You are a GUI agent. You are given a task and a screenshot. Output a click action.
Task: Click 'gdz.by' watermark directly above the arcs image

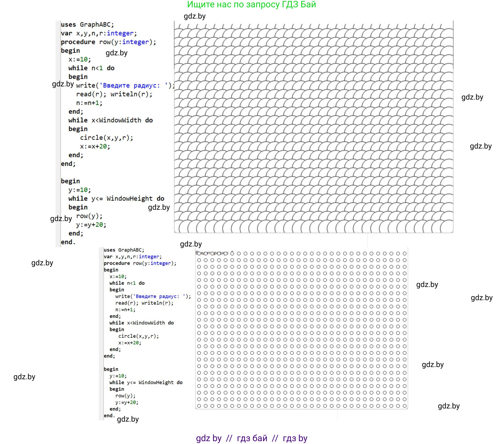[195, 16]
